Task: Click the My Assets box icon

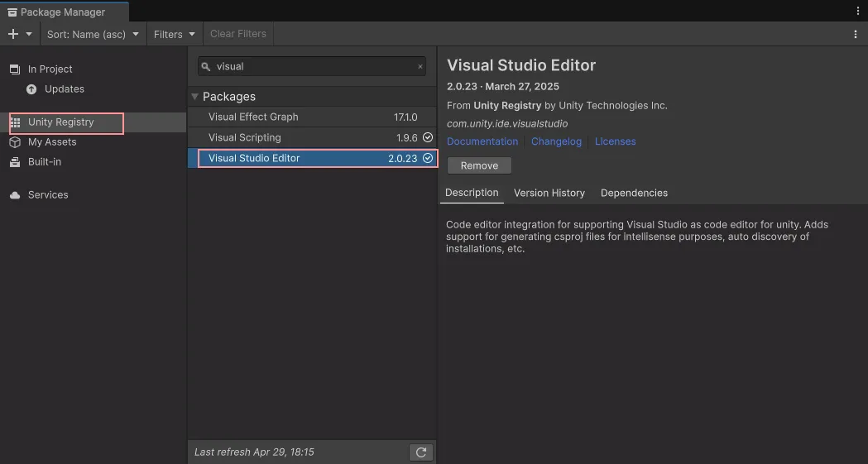Action: pos(15,142)
